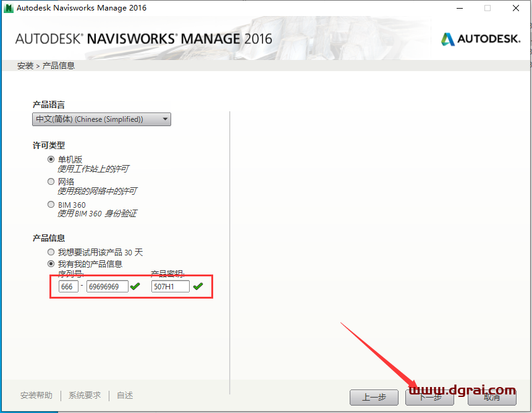Open the 安装帮助 installation help link

tap(36, 395)
